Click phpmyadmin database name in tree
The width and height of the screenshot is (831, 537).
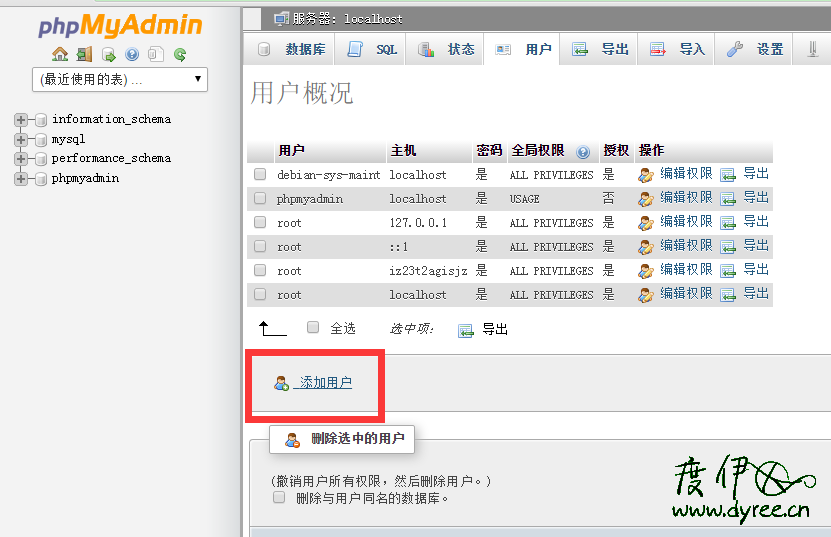click(85, 179)
